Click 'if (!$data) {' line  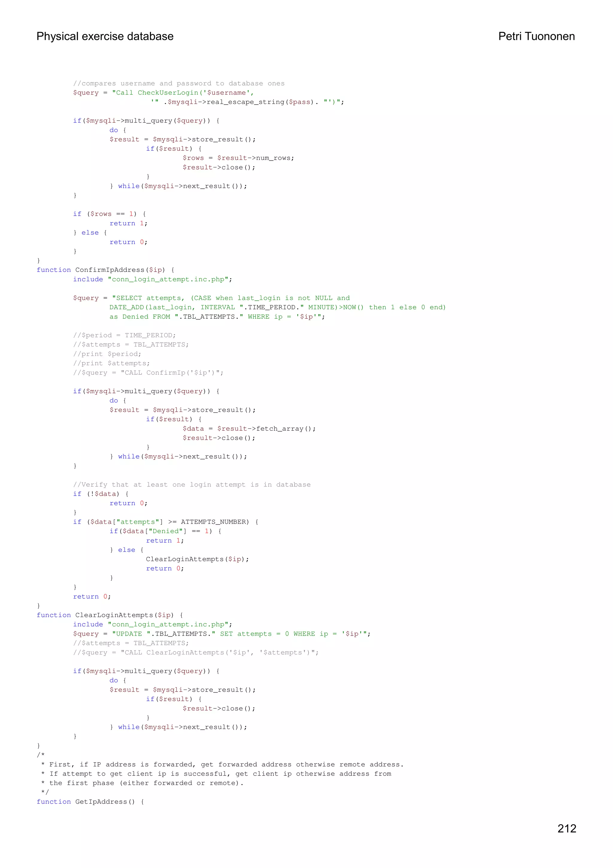101,494
